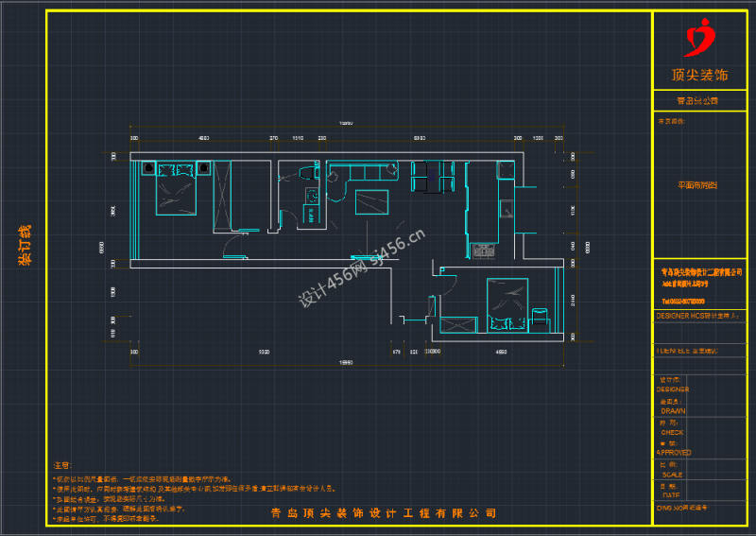Click the SCALE field in title block
The width and height of the screenshot is (756, 536).
click(672, 475)
